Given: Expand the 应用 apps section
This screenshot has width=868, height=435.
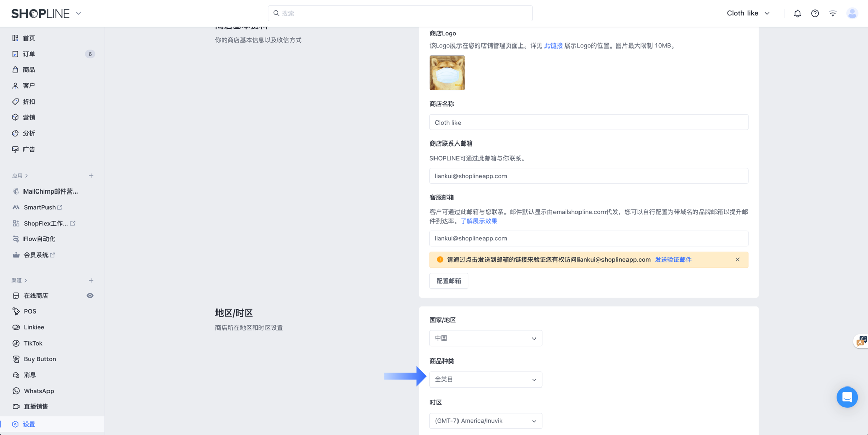Looking at the screenshot, I should [20, 176].
